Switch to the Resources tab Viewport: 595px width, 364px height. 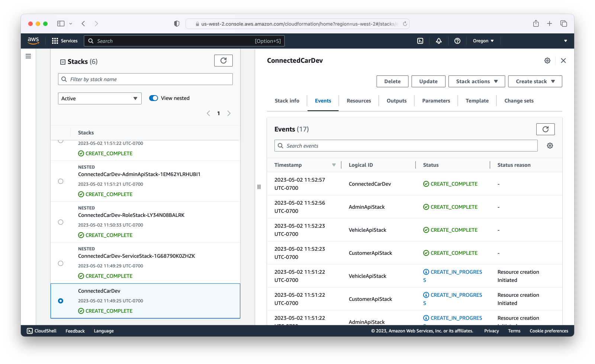pos(359,101)
